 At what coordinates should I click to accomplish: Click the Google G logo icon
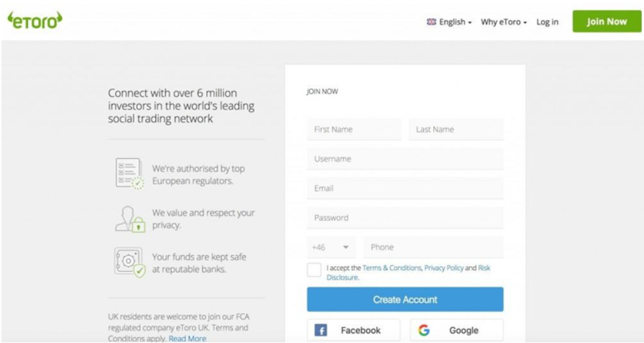point(424,330)
